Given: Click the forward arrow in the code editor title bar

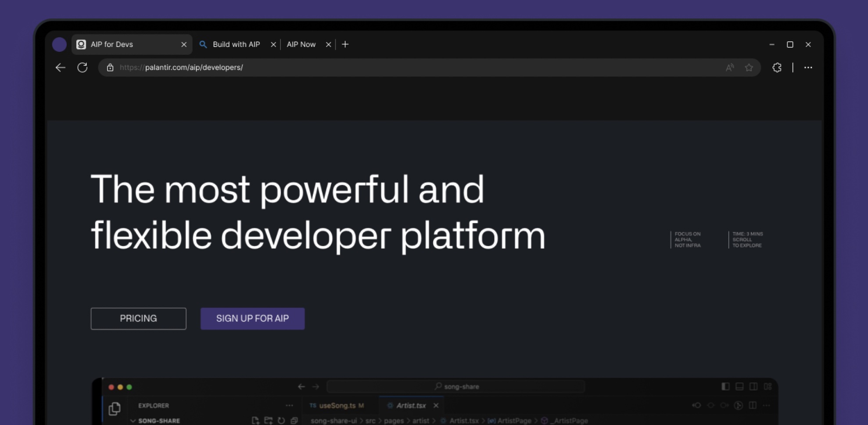Looking at the screenshot, I should click(x=316, y=387).
